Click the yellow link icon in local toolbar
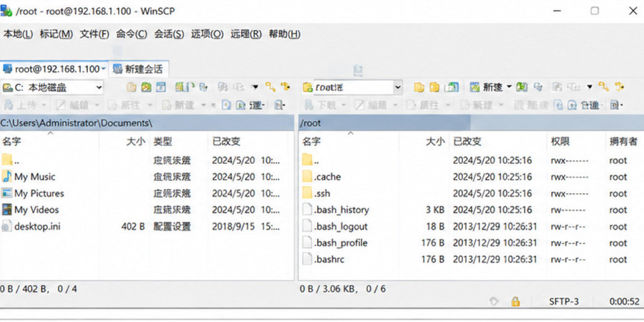The height and width of the screenshot is (322, 644). [x=270, y=87]
